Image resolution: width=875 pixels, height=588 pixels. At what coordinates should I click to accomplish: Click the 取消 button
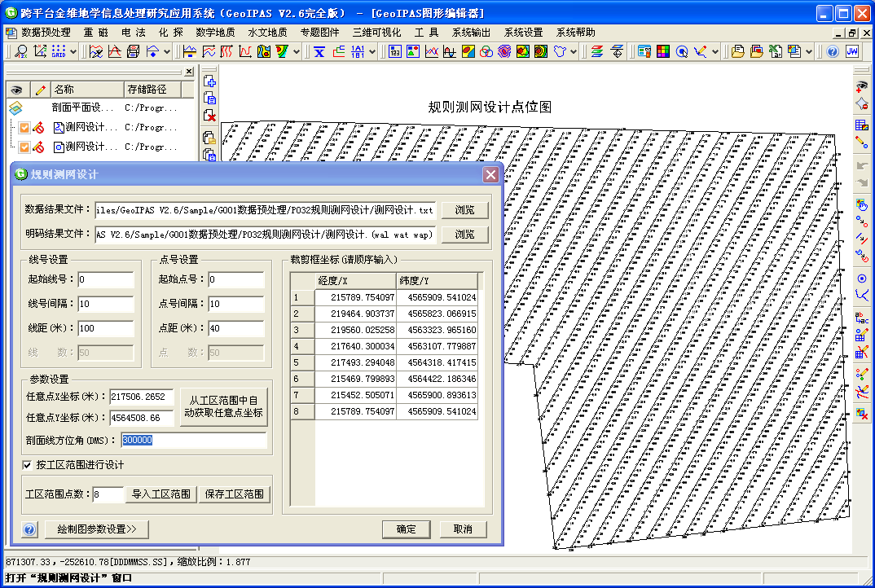(x=463, y=529)
